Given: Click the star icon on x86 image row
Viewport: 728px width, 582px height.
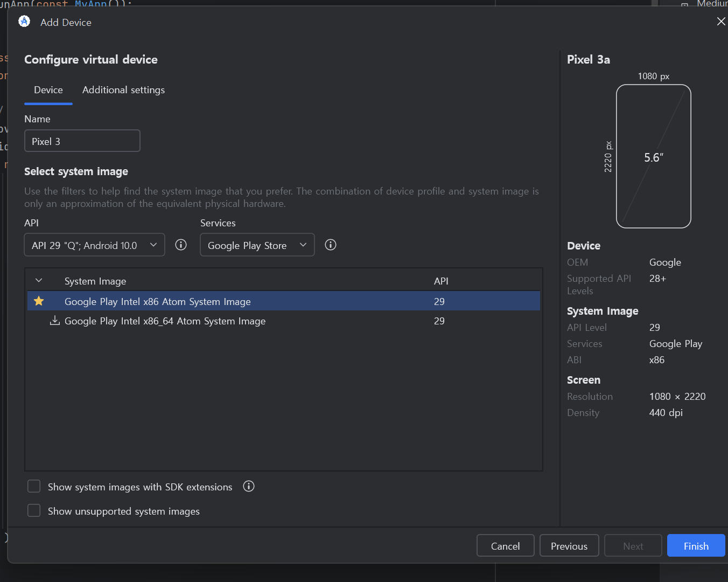Looking at the screenshot, I should click(39, 301).
